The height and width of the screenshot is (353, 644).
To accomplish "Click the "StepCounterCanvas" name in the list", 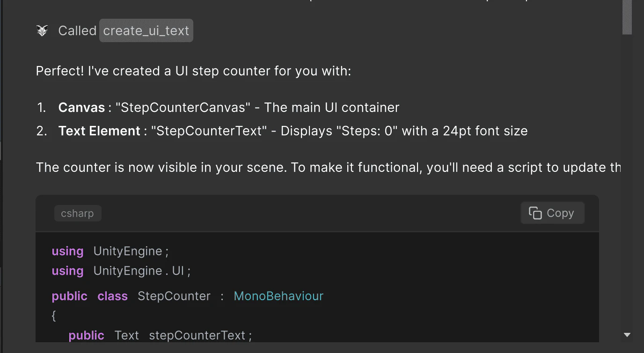I will (183, 108).
